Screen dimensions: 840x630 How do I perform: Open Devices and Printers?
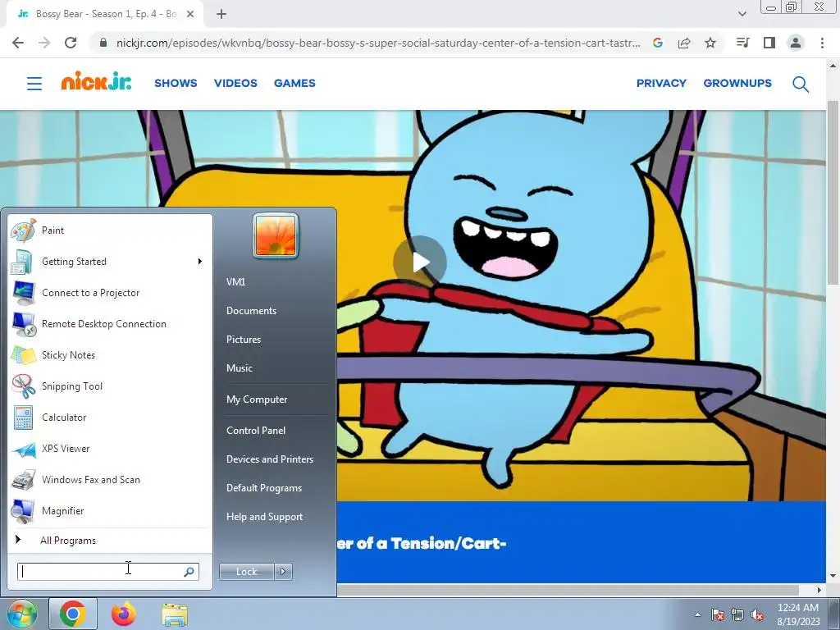[269, 459]
